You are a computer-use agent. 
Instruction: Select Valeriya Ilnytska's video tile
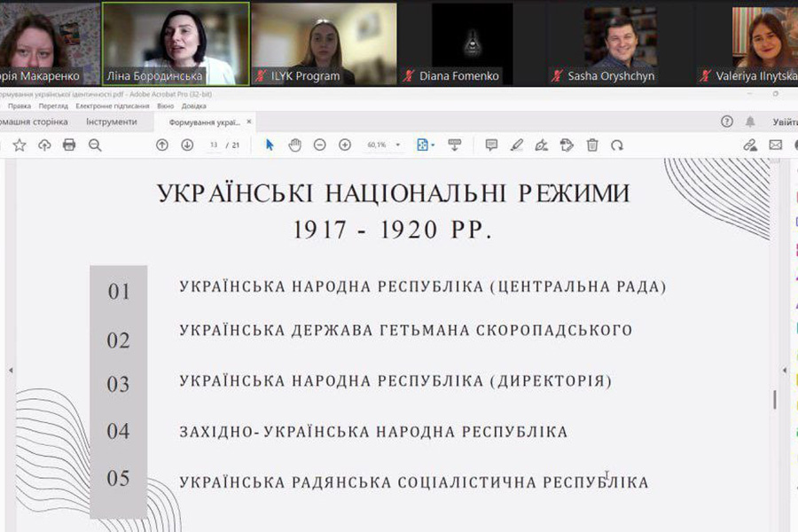coord(747,43)
